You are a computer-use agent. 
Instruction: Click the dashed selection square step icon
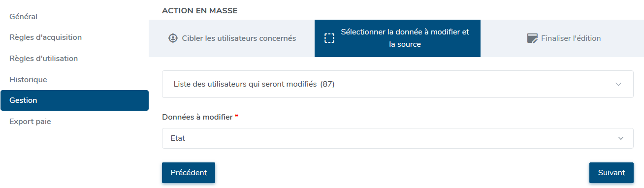329,38
